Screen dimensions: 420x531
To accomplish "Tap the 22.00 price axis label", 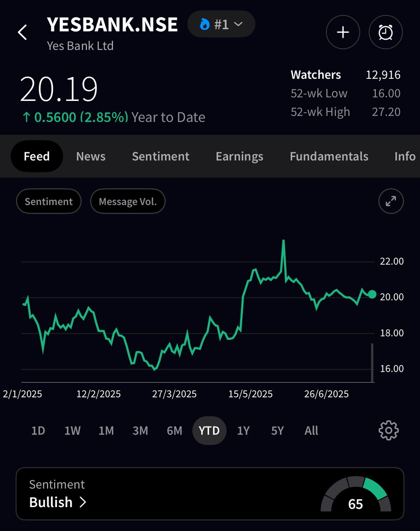I will [392, 261].
